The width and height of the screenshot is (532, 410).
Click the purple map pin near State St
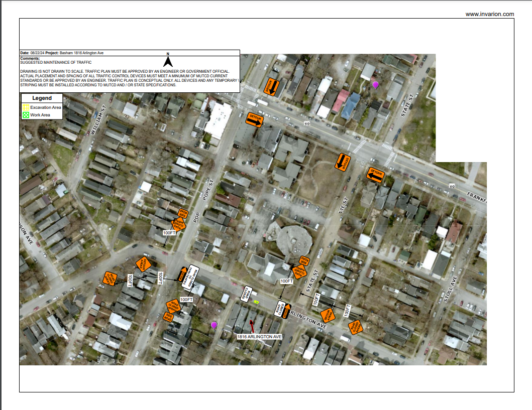tap(375, 85)
